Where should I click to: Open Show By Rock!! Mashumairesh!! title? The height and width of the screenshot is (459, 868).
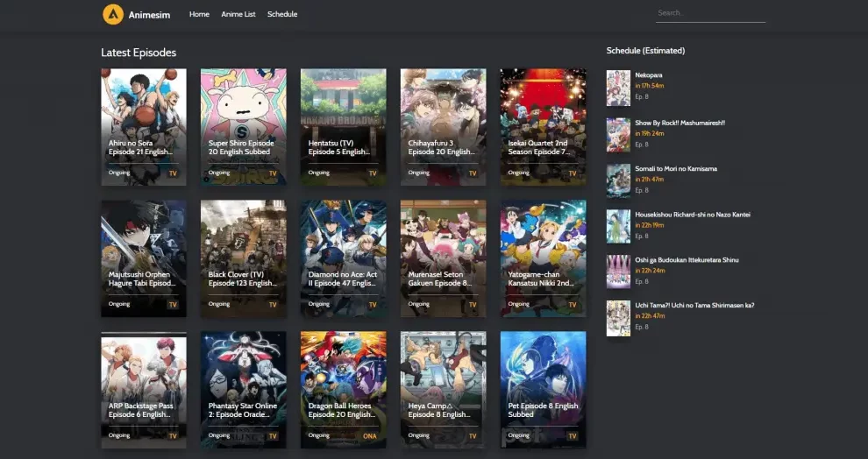tap(679, 123)
